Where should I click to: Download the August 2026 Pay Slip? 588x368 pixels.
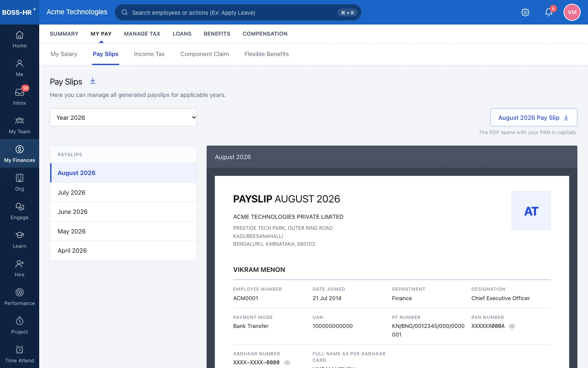pos(534,117)
